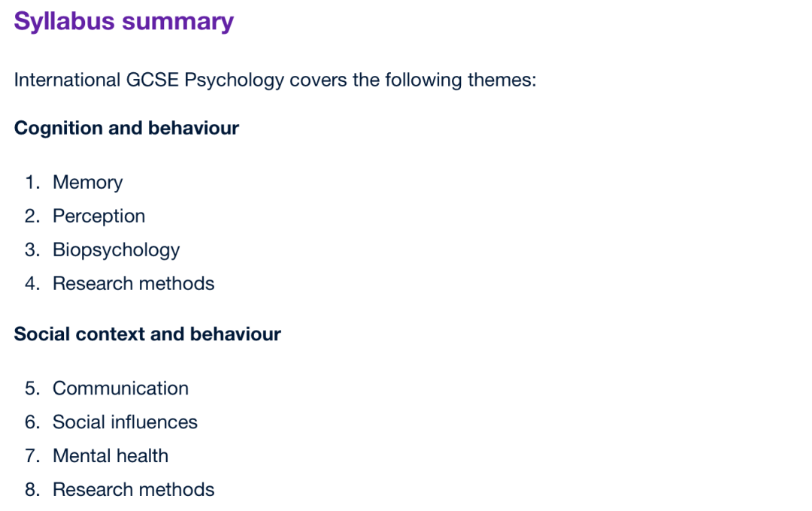Select the Social influences list item
The width and height of the screenshot is (812, 511).
coord(125,422)
